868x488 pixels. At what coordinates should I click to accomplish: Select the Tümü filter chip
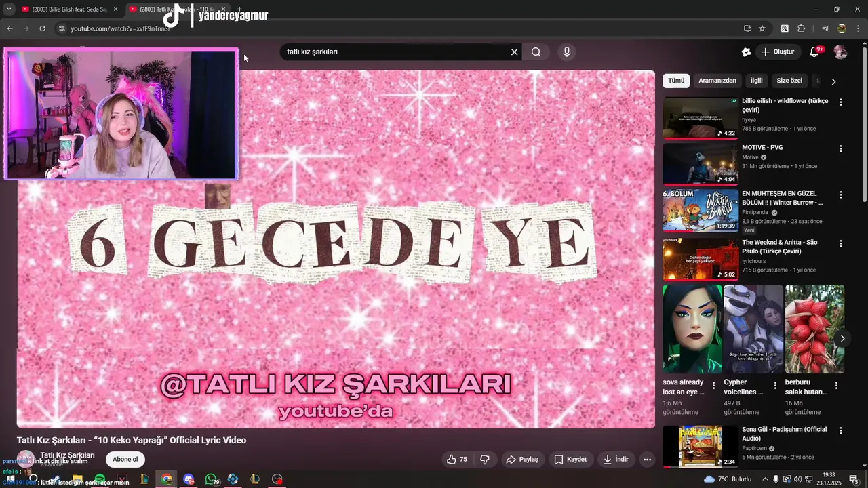(676, 81)
